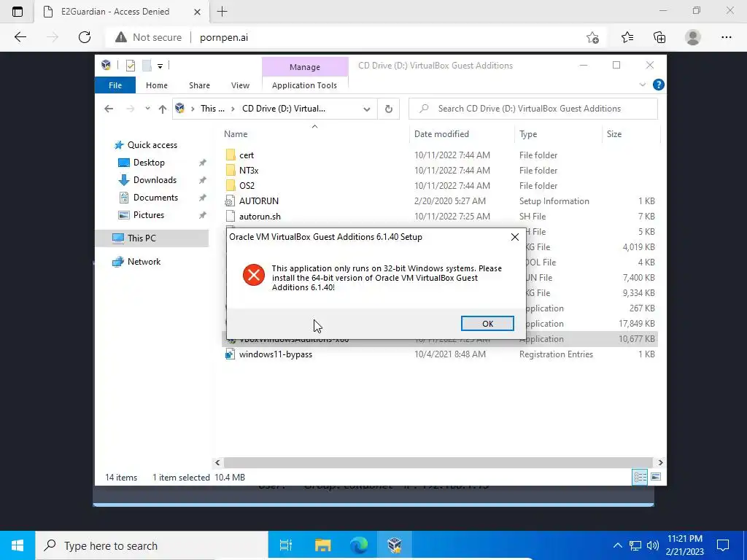
Task: Click the browser Back button
Action: 20,37
